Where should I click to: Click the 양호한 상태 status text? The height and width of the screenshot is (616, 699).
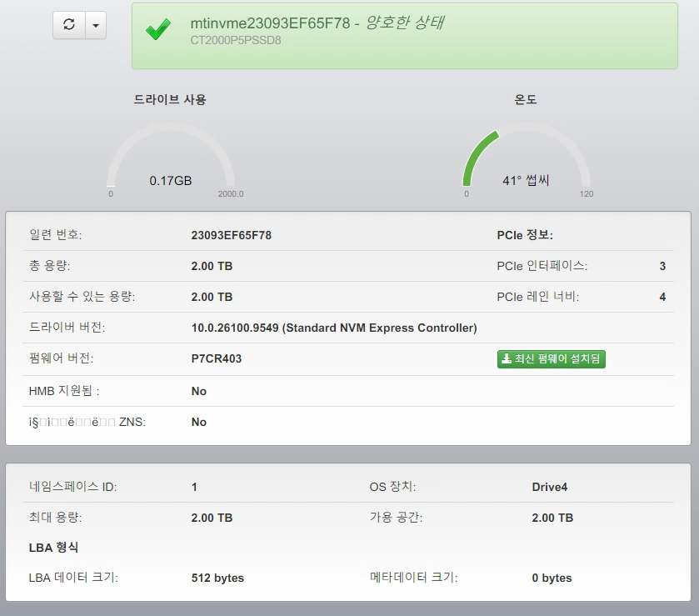[x=405, y=23]
